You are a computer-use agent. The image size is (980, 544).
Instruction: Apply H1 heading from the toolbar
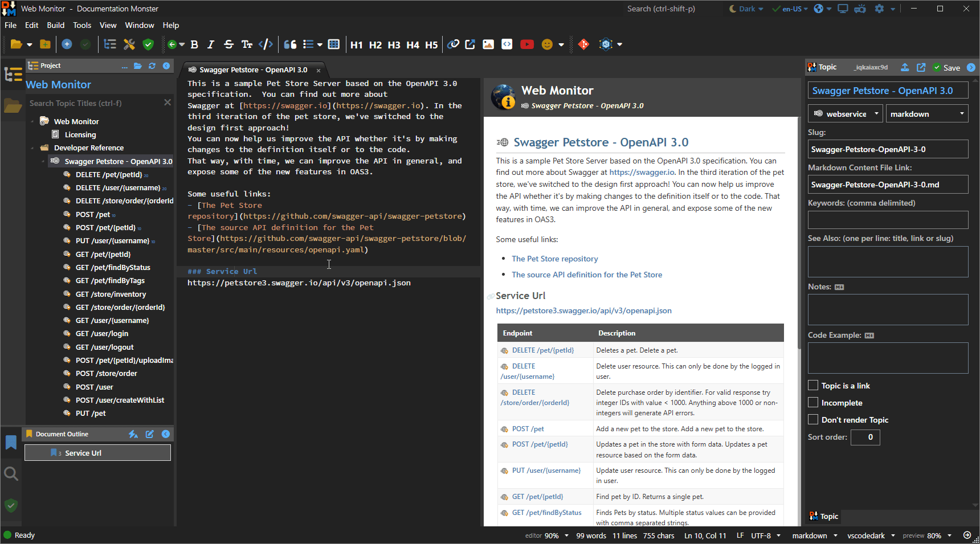[x=357, y=44]
